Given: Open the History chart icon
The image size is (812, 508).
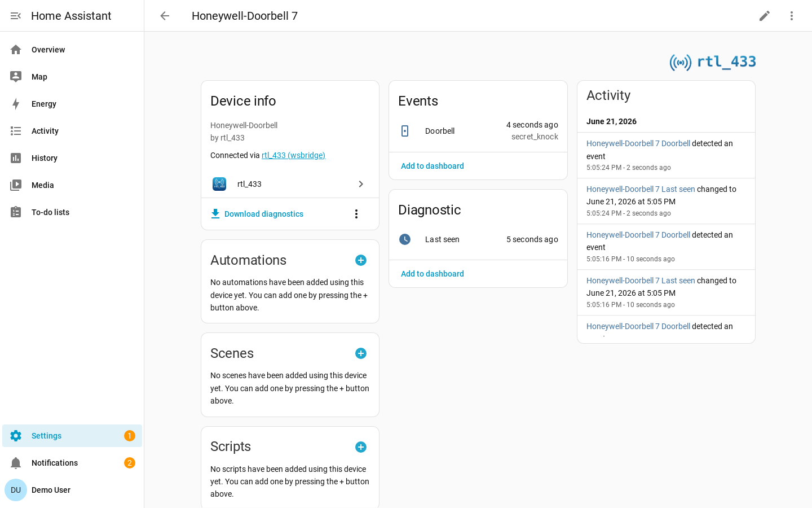Looking at the screenshot, I should [x=16, y=158].
